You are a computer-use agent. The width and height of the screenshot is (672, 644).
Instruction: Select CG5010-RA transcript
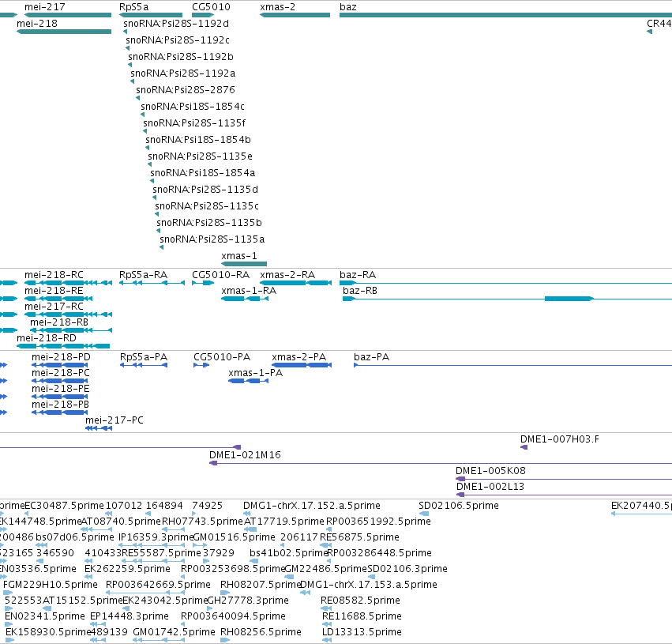pyautogui.click(x=203, y=283)
